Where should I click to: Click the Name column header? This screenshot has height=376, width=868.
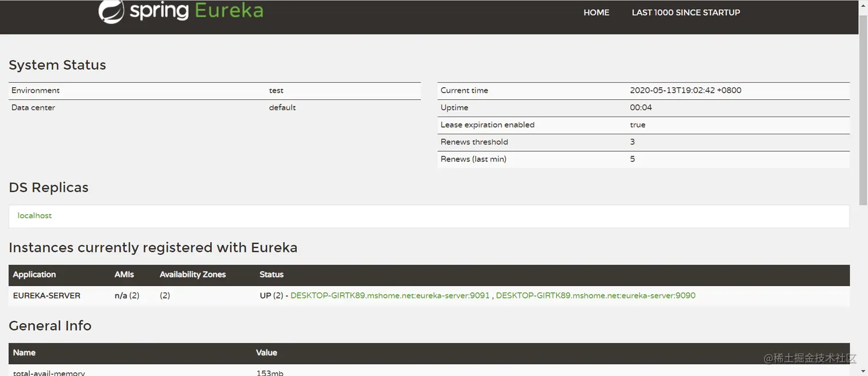click(24, 353)
